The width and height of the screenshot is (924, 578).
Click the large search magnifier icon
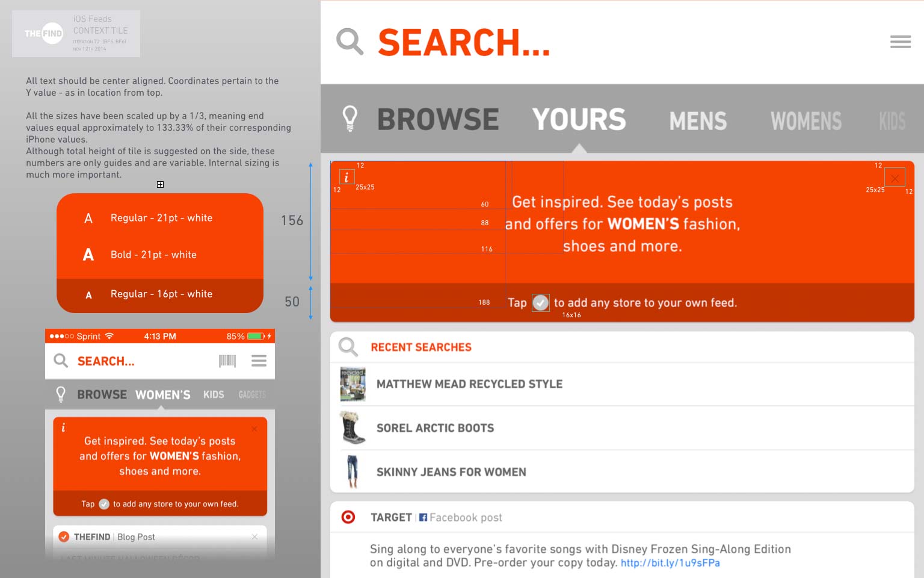coord(350,42)
